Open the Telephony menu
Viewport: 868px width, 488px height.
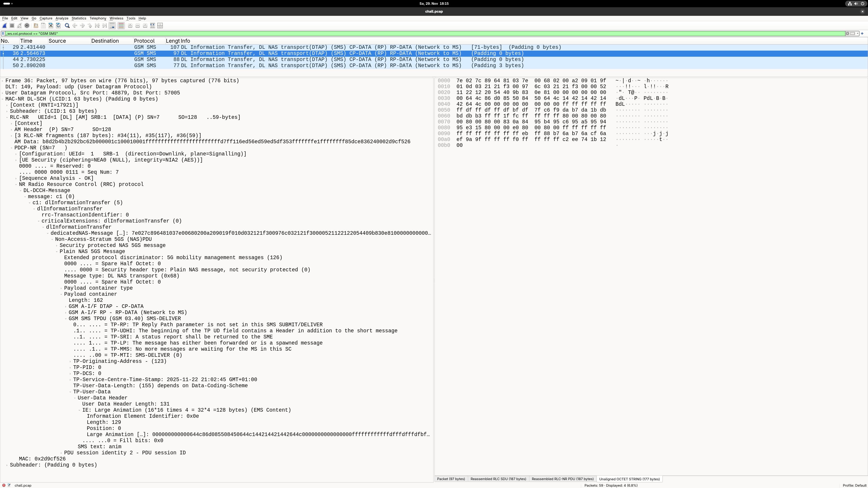(x=98, y=19)
